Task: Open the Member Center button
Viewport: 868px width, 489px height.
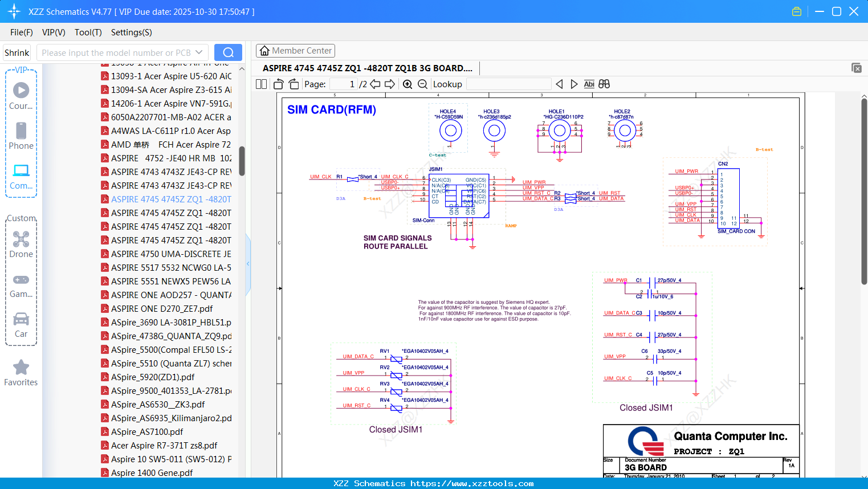Action: tap(295, 51)
